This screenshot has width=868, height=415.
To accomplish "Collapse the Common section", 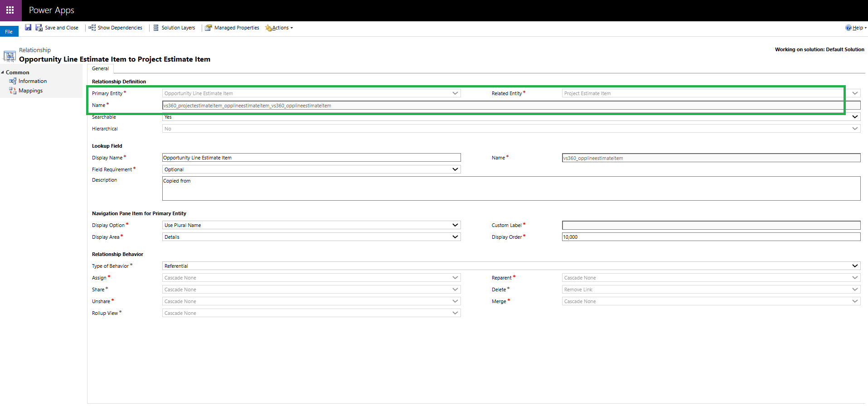I will pos(3,72).
